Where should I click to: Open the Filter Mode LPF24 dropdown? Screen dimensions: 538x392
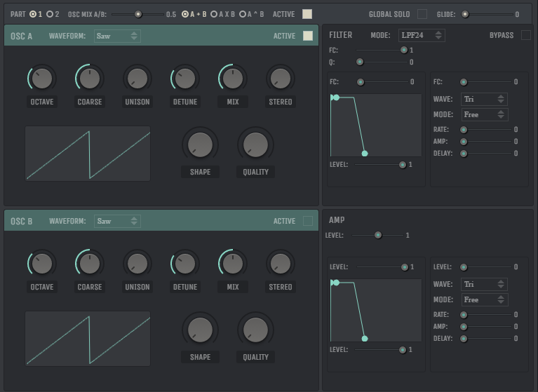422,35
